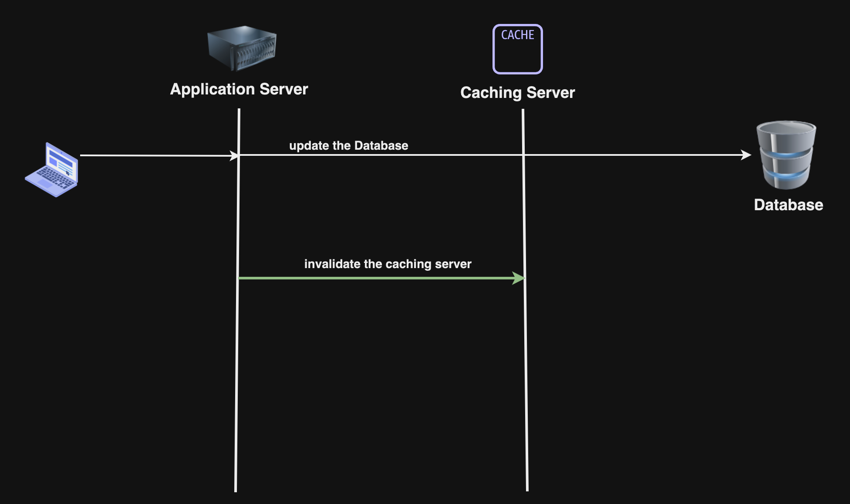Select the laptop client icon
850x504 pixels.
click(x=51, y=170)
